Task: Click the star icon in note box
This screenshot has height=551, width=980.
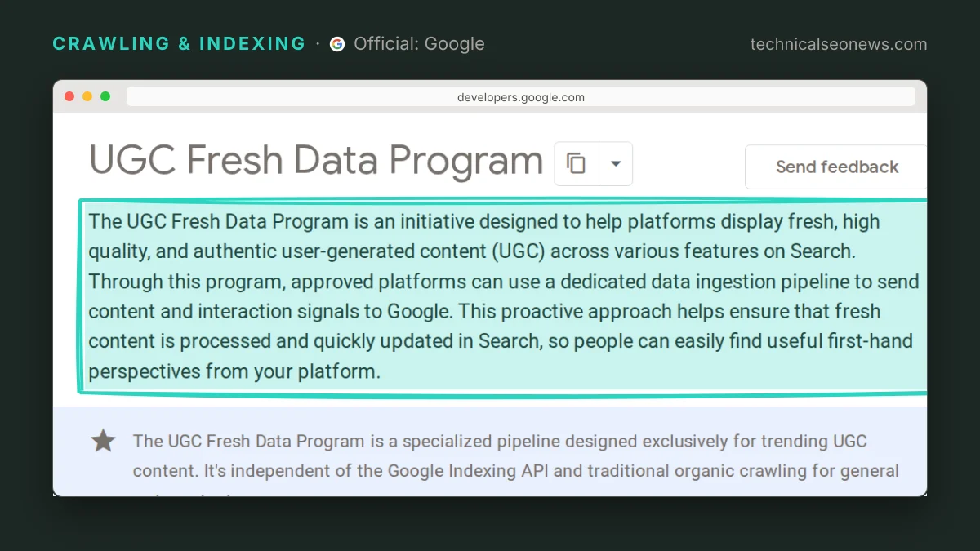Action: click(103, 442)
